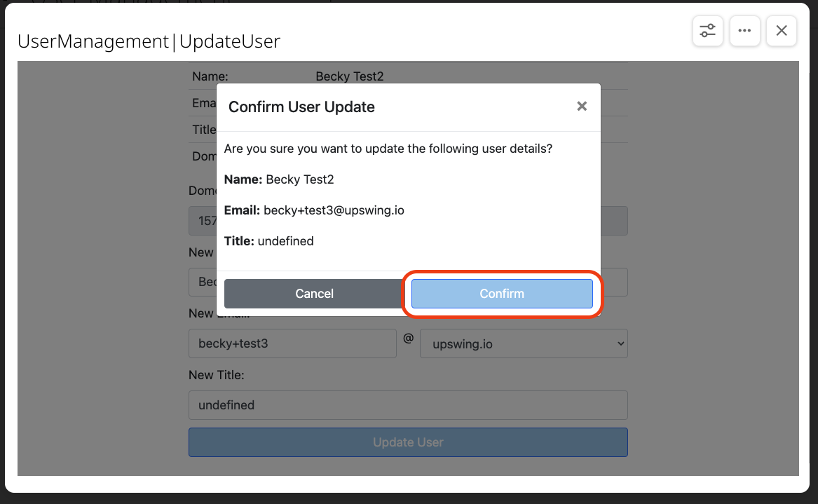Image resolution: width=818 pixels, height=504 pixels.
Task: Click the becky+test3 email input field
Action: tap(293, 343)
